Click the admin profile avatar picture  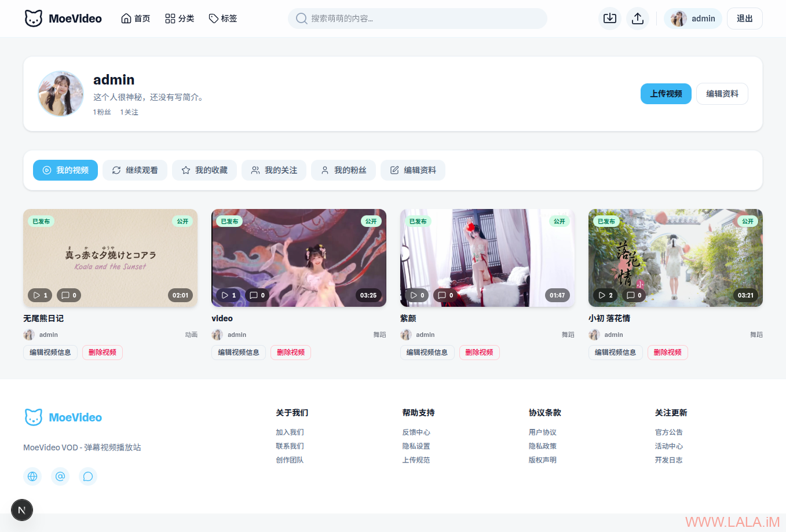(x=61, y=94)
